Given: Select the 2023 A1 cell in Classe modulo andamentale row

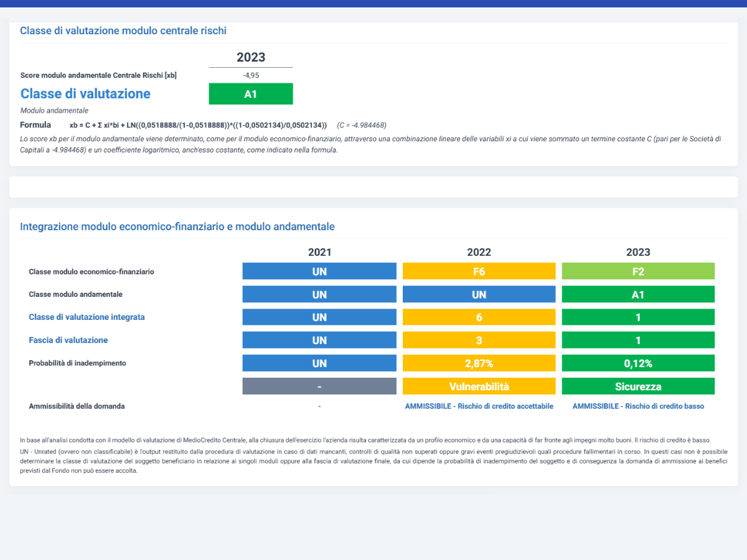Looking at the screenshot, I should pos(638,294).
